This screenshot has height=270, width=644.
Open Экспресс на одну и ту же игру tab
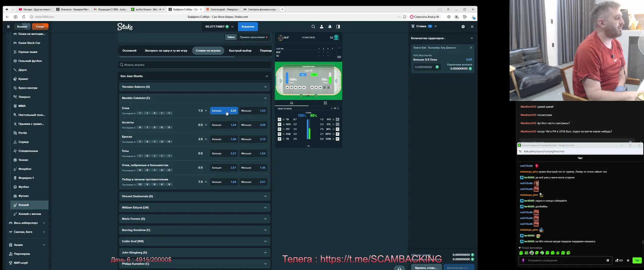(166, 51)
